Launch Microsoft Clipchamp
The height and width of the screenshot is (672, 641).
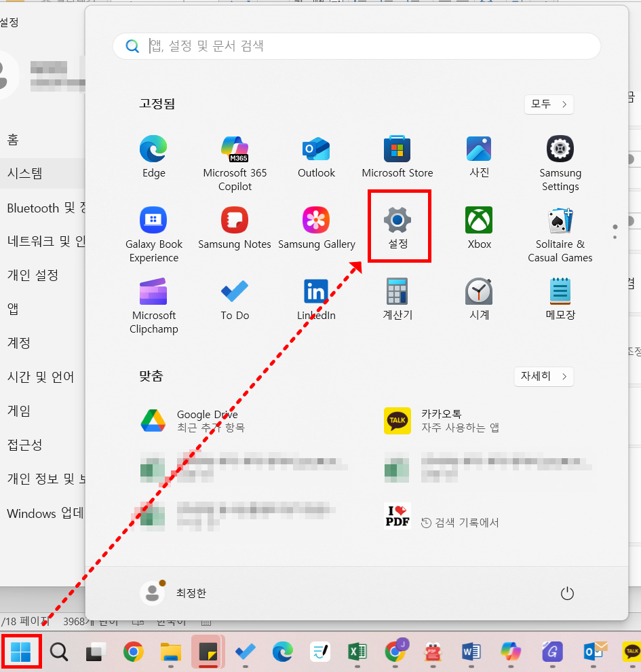pos(153,305)
